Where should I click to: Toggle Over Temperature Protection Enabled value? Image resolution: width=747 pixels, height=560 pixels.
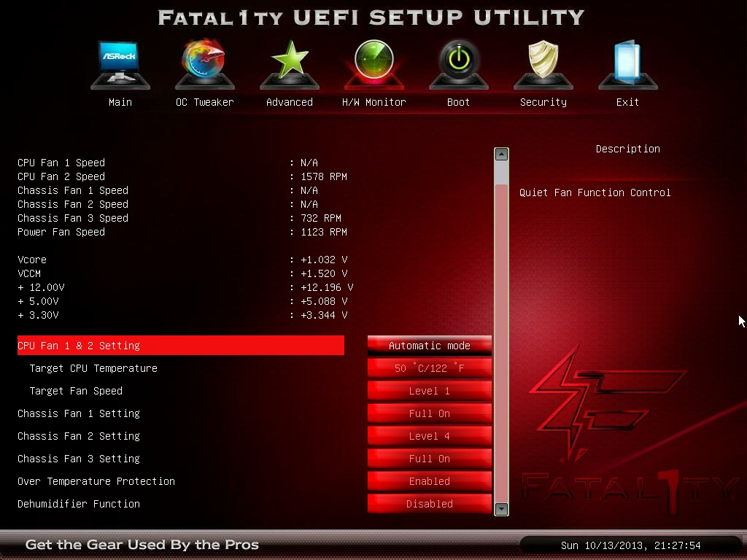coord(429,481)
